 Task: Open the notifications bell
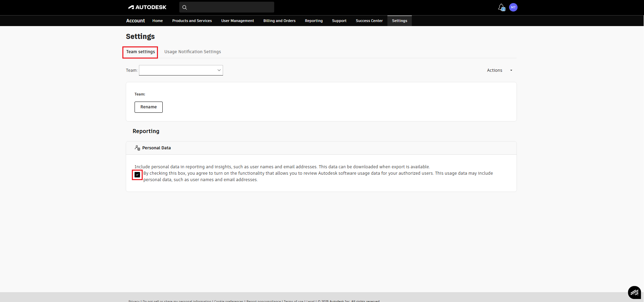[x=501, y=7]
